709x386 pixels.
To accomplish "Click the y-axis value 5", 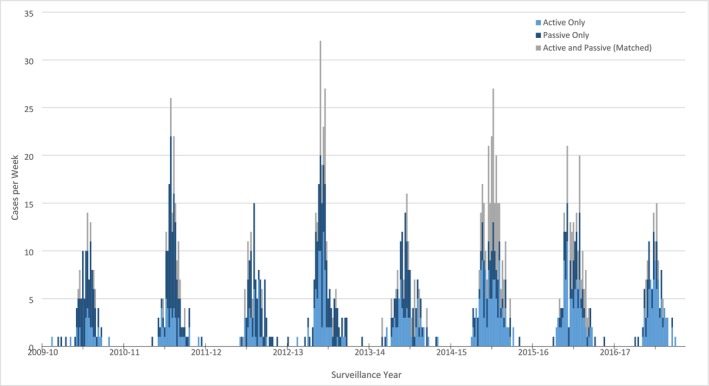I will [x=31, y=300].
